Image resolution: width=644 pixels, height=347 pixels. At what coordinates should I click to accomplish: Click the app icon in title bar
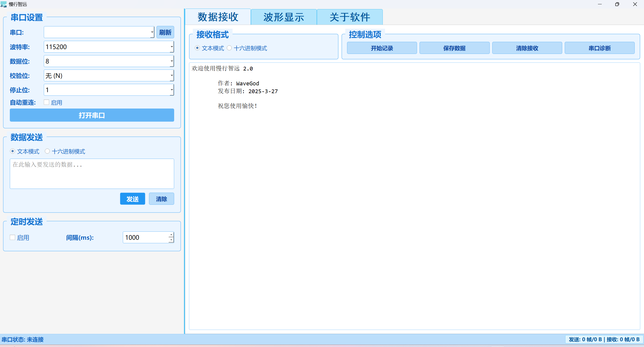tap(4, 4)
